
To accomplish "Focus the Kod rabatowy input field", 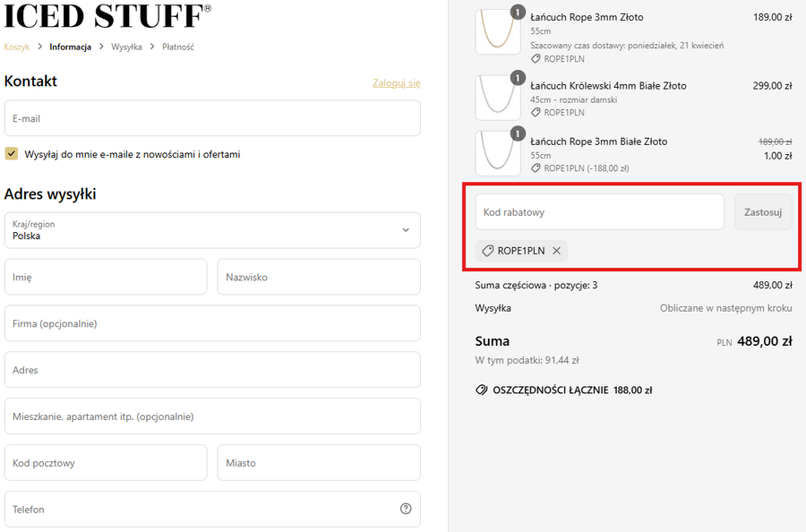I will pyautogui.click(x=599, y=212).
